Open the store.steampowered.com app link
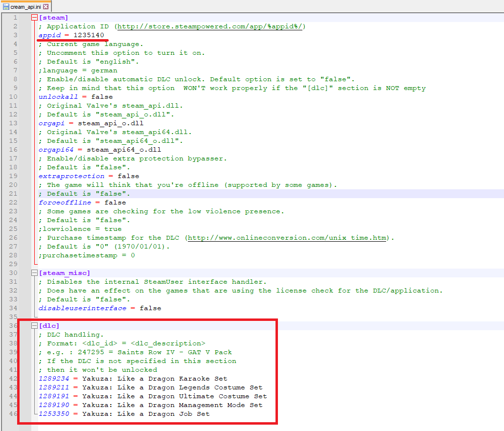The image size is (504, 431). (x=209, y=26)
